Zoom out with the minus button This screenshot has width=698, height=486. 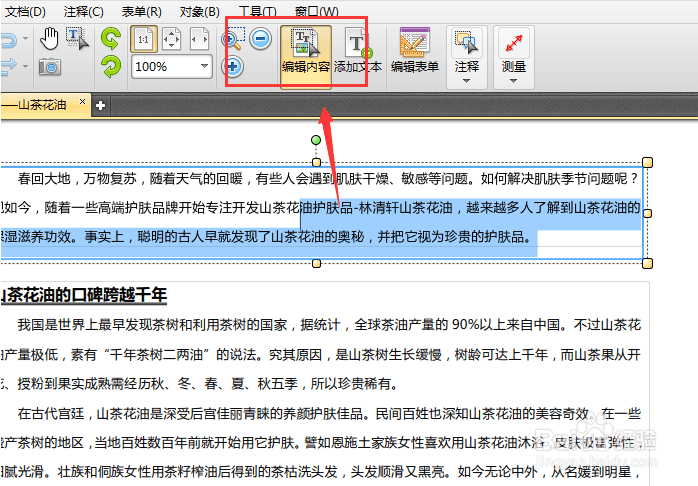[x=260, y=39]
